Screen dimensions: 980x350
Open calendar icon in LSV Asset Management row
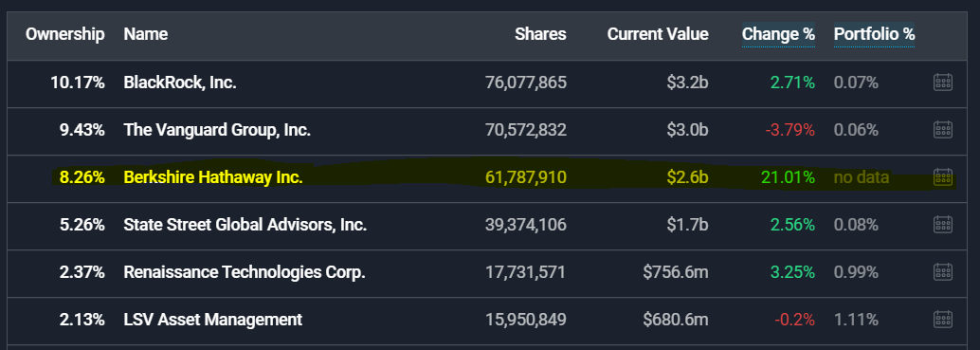[942, 320]
